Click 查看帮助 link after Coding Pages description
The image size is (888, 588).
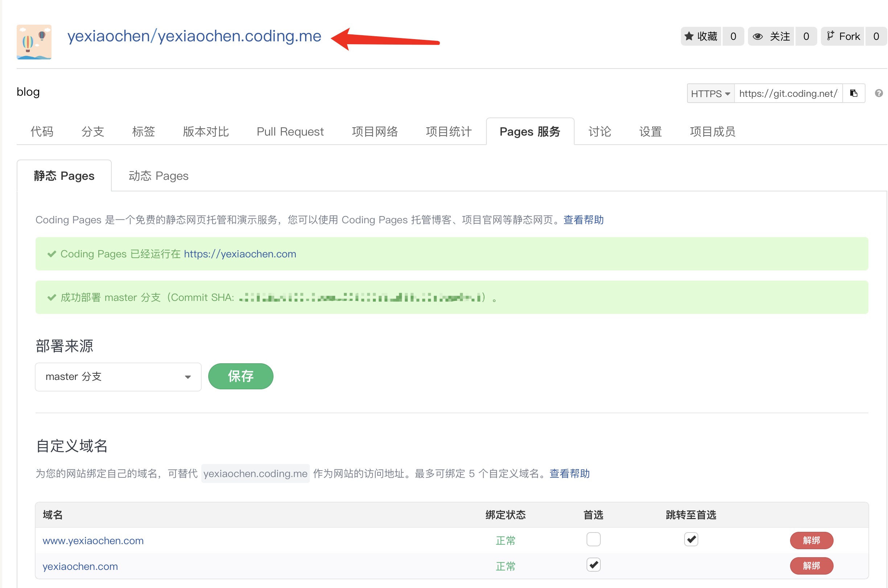click(583, 220)
